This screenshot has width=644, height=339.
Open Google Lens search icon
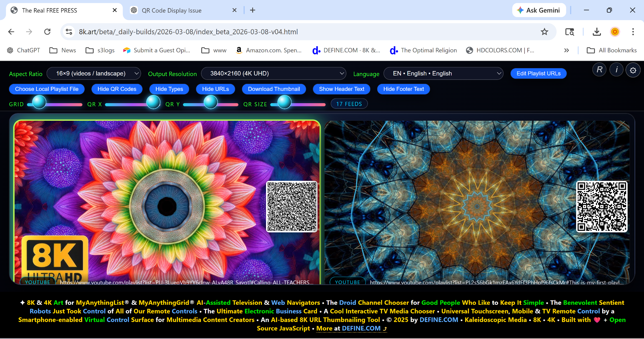click(569, 32)
